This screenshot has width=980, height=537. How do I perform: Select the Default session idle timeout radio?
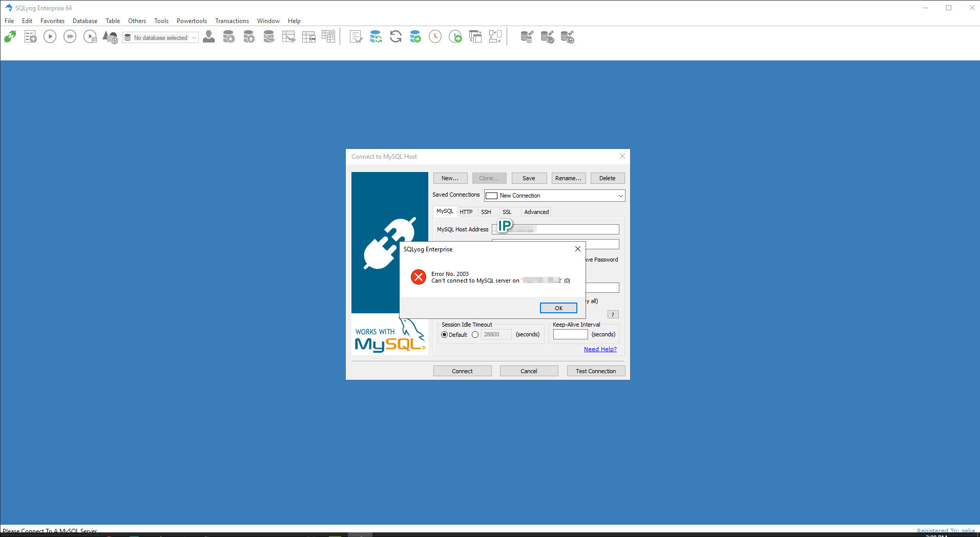click(444, 334)
